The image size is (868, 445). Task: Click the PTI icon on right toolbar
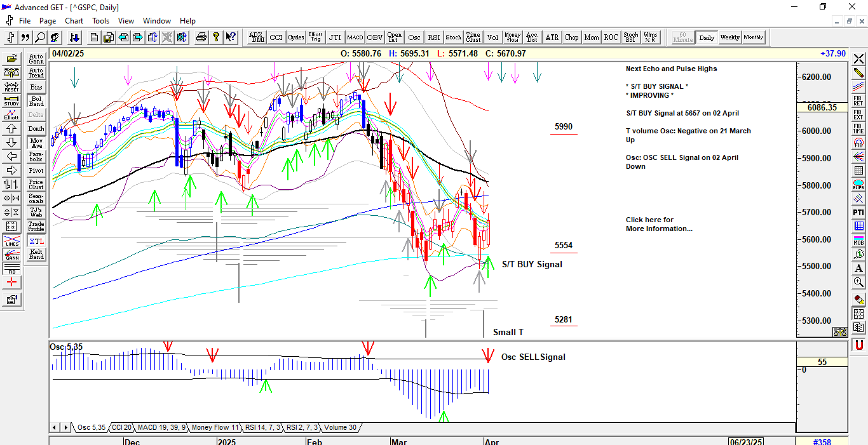tap(858, 212)
